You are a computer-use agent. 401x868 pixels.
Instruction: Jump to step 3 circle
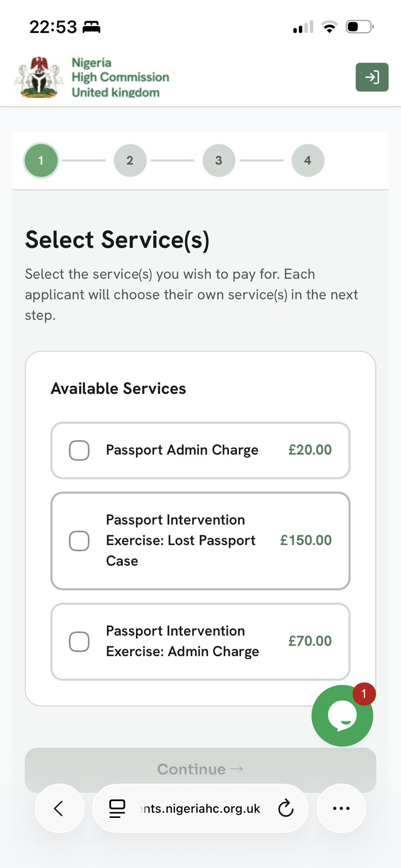[x=219, y=160]
